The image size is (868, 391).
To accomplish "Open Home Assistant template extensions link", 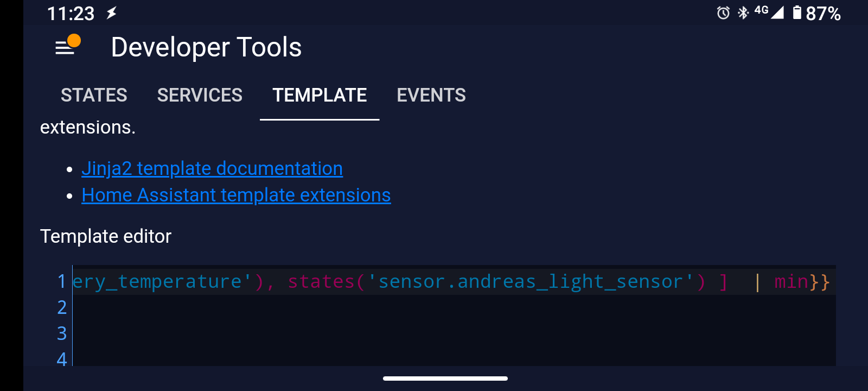I will (x=236, y=195).
